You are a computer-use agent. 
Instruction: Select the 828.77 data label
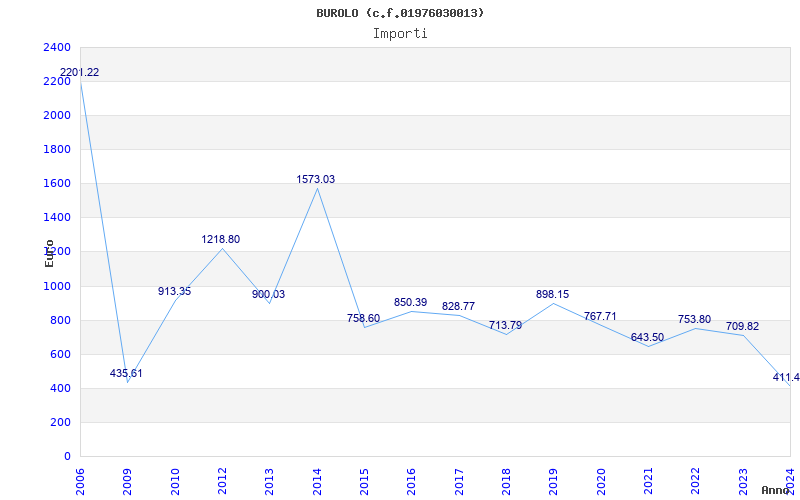tap(458, 307)
